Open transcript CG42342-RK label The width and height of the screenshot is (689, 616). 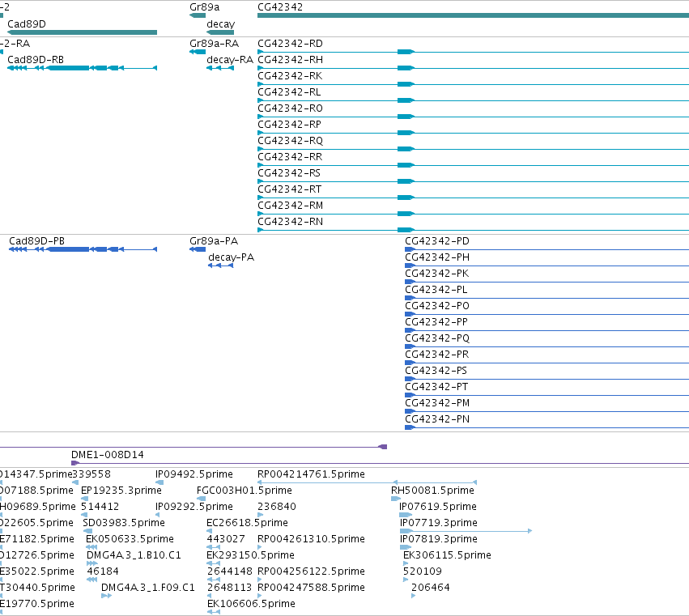coord(290,76)
